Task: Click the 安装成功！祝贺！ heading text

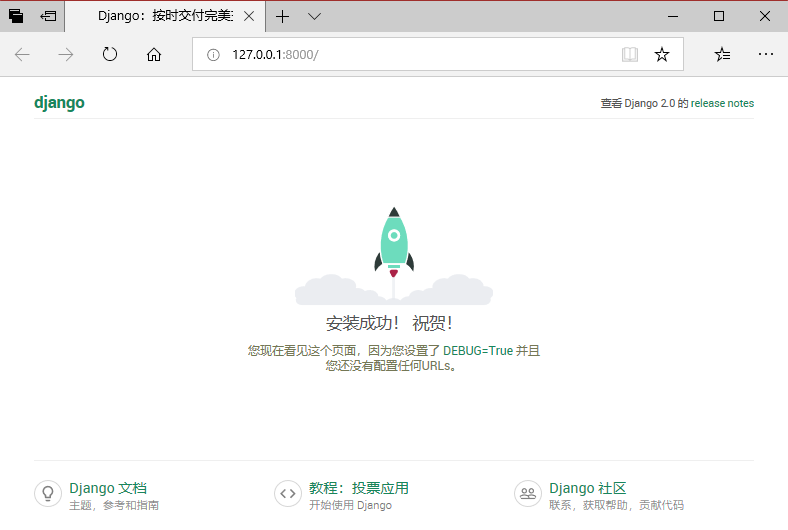Action: point(389,323)
